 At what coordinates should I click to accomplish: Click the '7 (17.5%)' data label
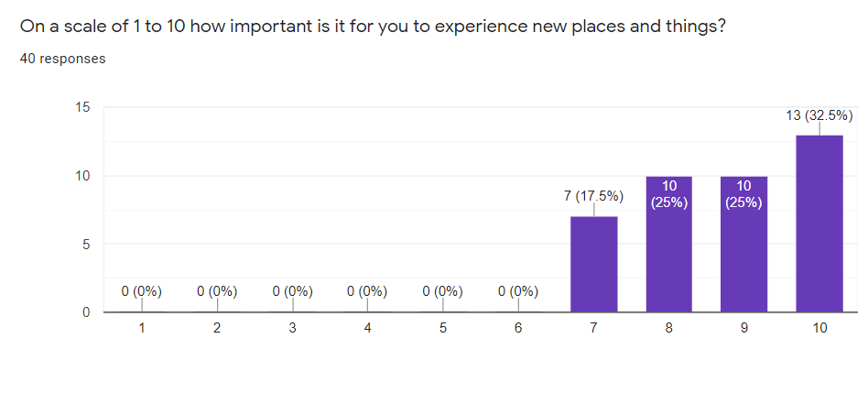[593, 195]
